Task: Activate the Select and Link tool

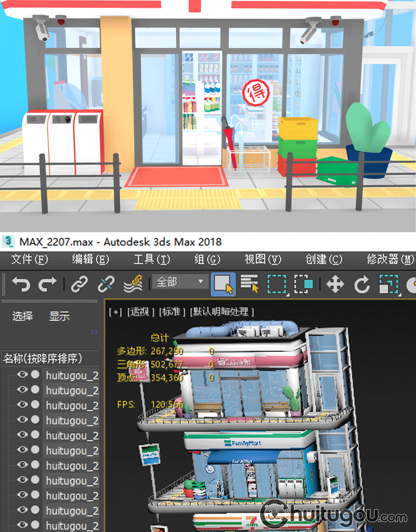Action: coord(79,285)
